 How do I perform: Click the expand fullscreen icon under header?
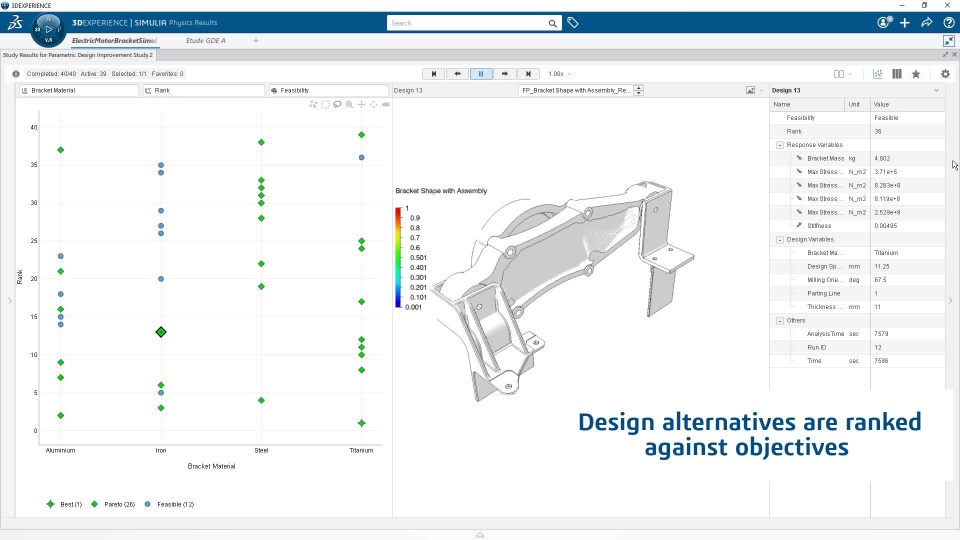pos(949,41)
